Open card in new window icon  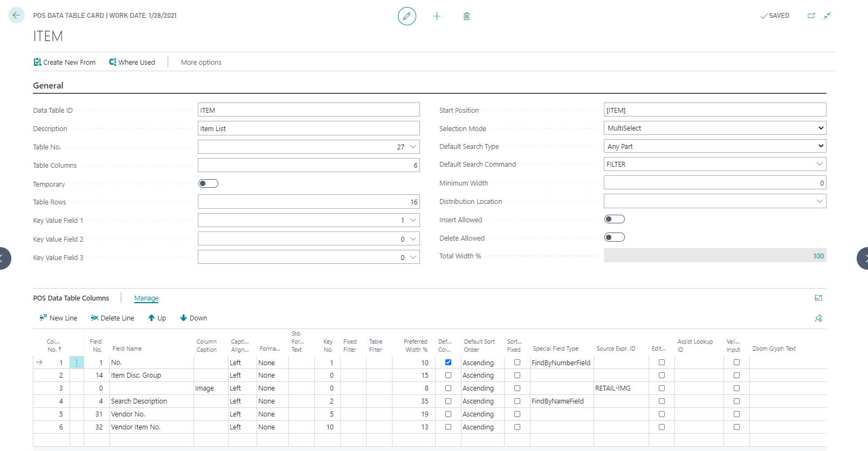click(811, 16)
